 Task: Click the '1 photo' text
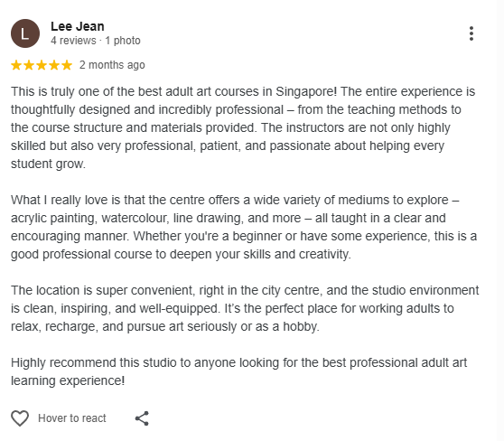click(x=123, y=41)
